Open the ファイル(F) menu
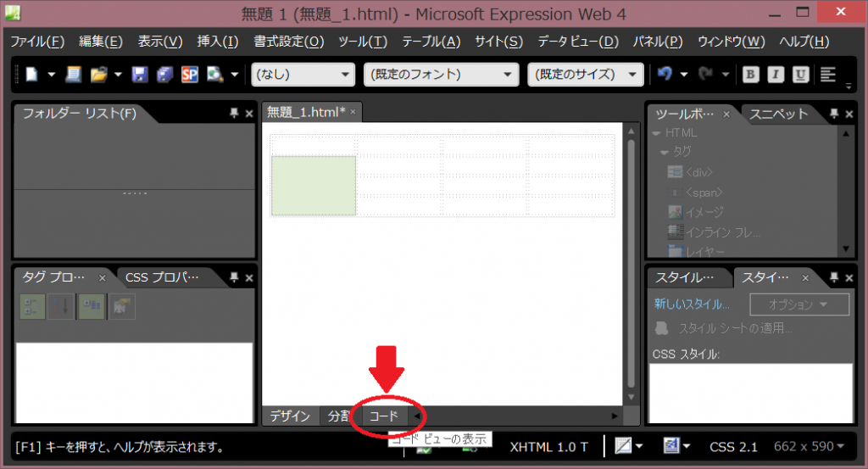 click(37, 42)
